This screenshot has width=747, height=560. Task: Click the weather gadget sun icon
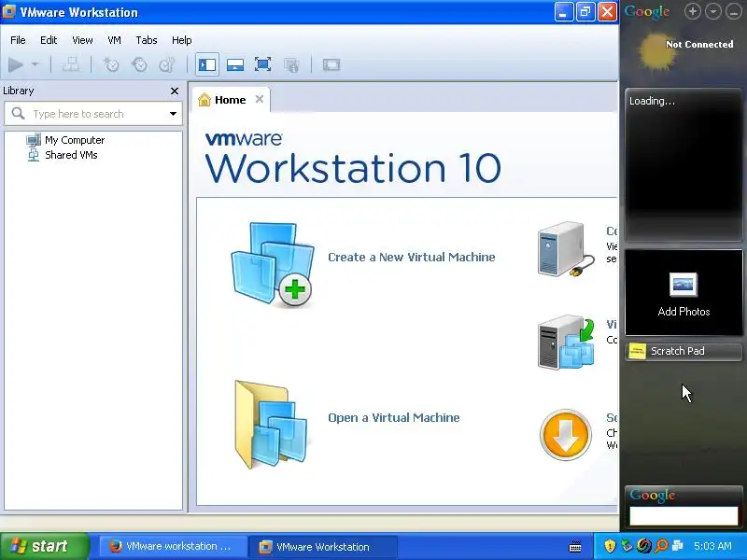click(x=656, y=51)
